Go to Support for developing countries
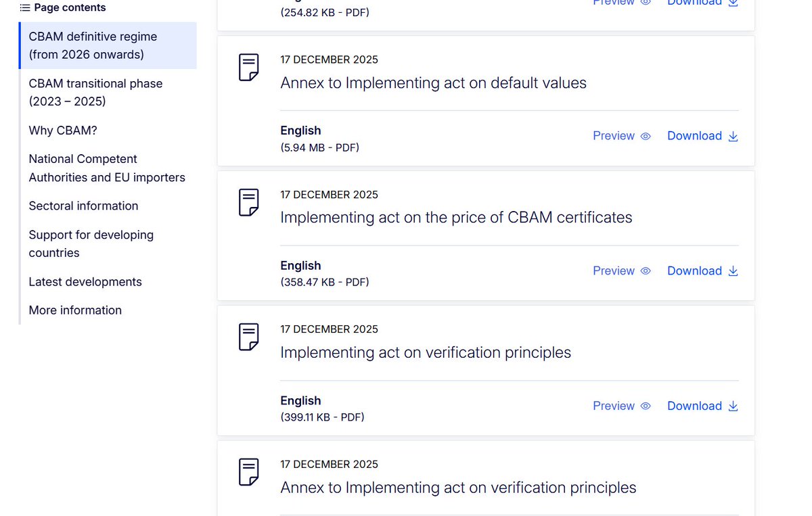812x516 pixels. coord(91,243)
